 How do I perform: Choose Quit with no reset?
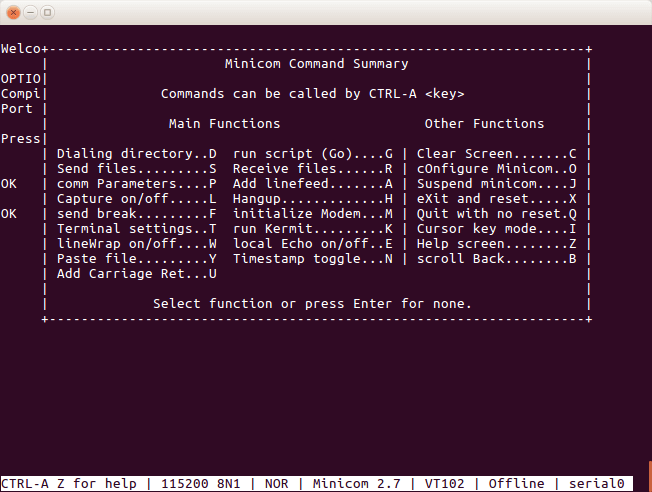[x=497, y=214]
